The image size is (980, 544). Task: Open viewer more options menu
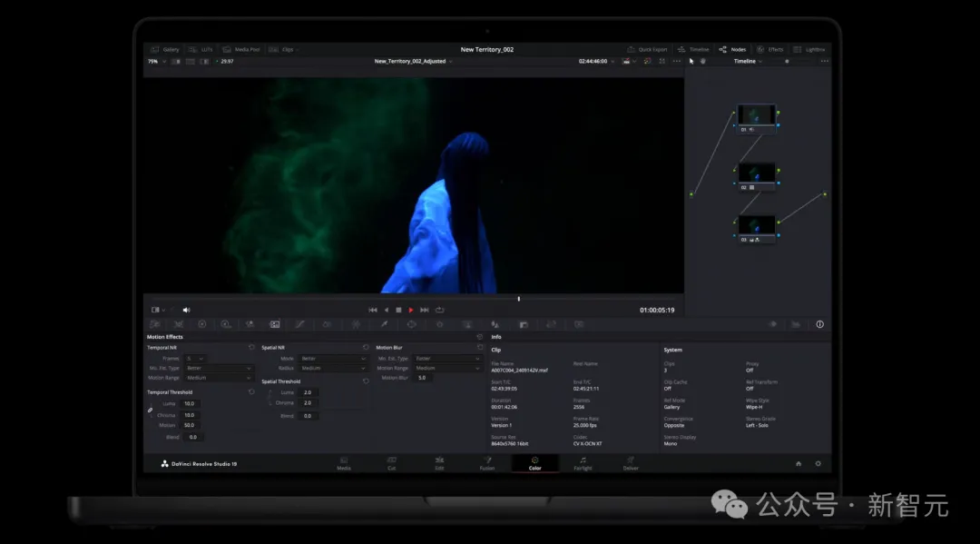676,61
